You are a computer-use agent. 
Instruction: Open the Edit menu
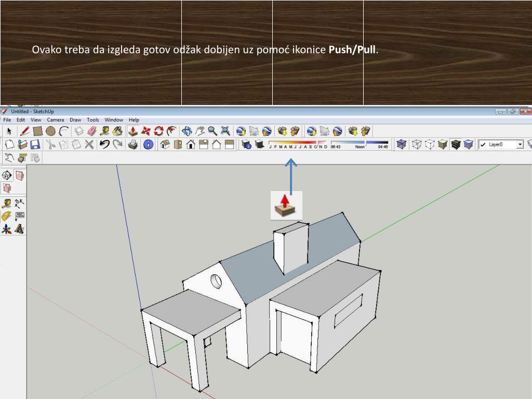pyautogui.click(x=21, y=120)
